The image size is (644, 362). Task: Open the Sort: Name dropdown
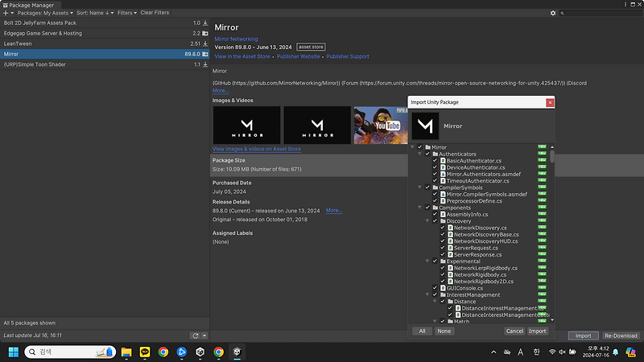[x=94, y=13]
